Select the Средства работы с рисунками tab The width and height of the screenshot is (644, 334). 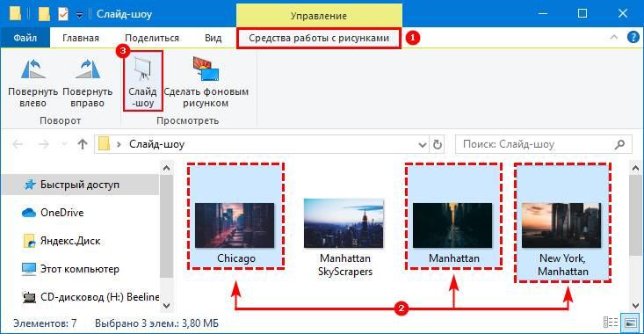[319, 38]
